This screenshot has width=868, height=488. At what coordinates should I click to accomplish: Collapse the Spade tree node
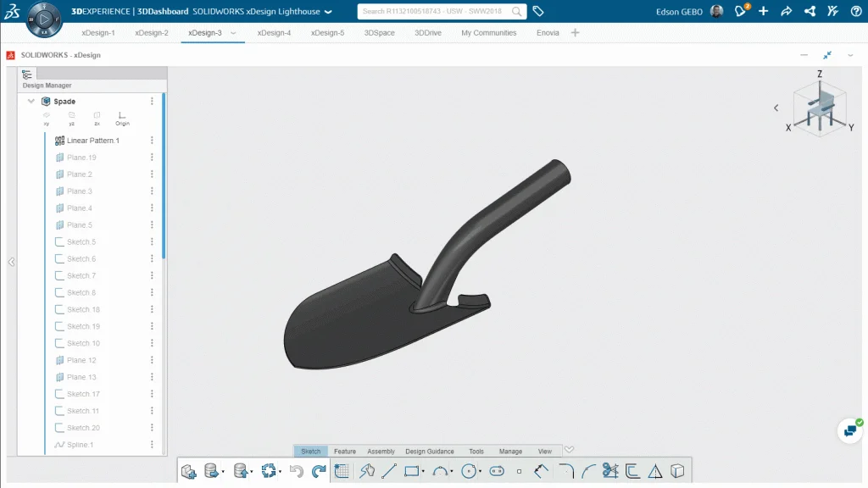(31, 101)
